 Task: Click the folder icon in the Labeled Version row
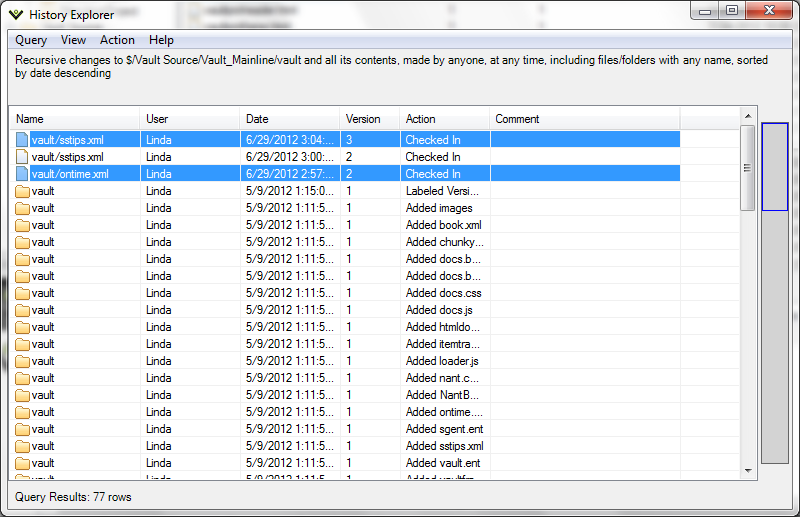coord(22,191)
